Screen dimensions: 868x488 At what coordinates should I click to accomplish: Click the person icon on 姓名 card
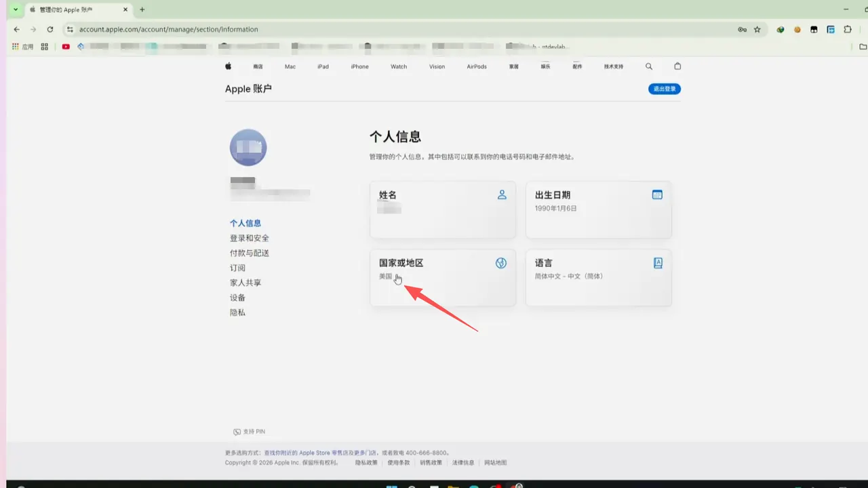pyautogui.click(x=502, y=195)
